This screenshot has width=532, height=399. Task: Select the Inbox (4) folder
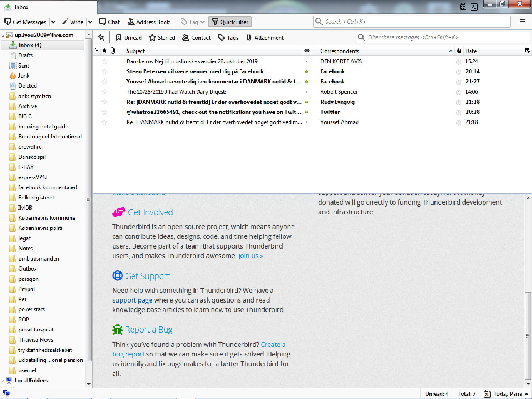click(x=43, y=45)
